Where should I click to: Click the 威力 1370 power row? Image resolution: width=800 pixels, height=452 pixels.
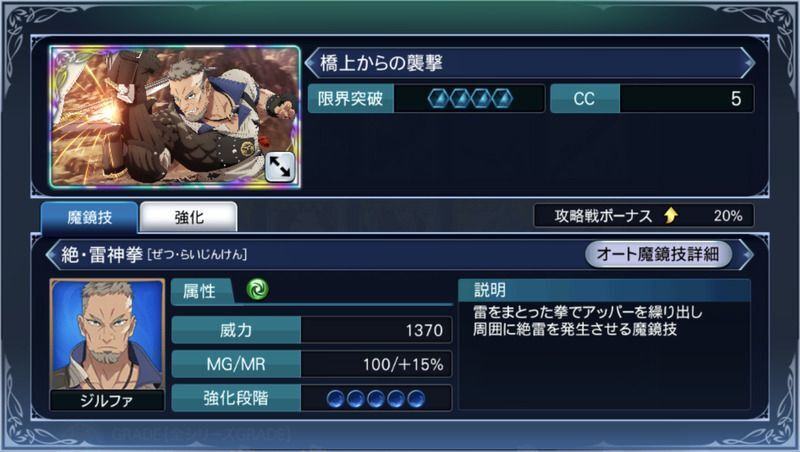(312, 330)
